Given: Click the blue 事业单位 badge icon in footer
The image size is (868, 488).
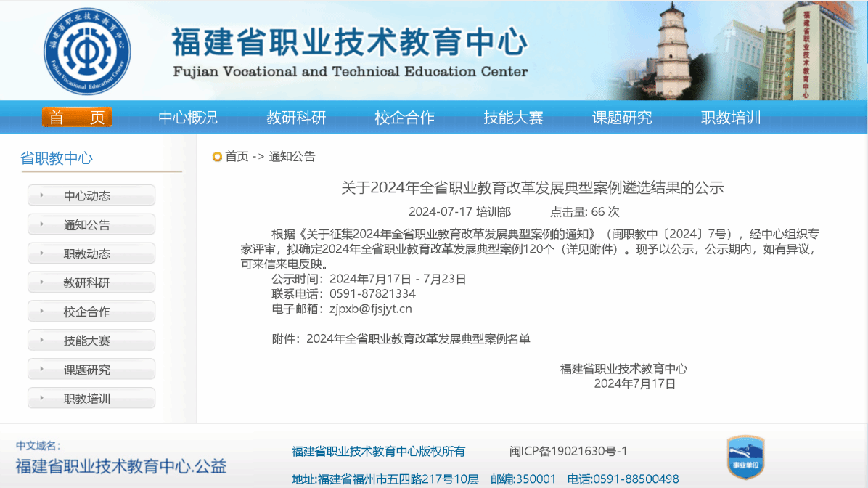Looking at the screenshot, I should click(745, 457).
